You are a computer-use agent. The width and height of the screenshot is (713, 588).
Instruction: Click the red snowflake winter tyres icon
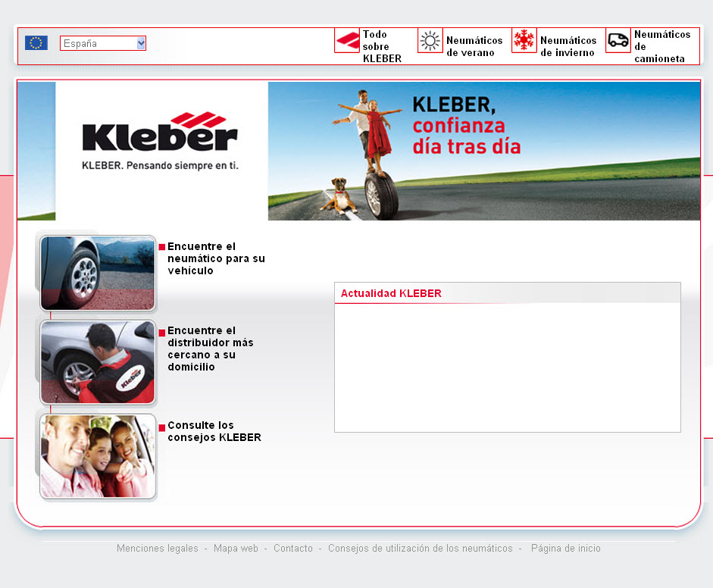coord(524,40)
